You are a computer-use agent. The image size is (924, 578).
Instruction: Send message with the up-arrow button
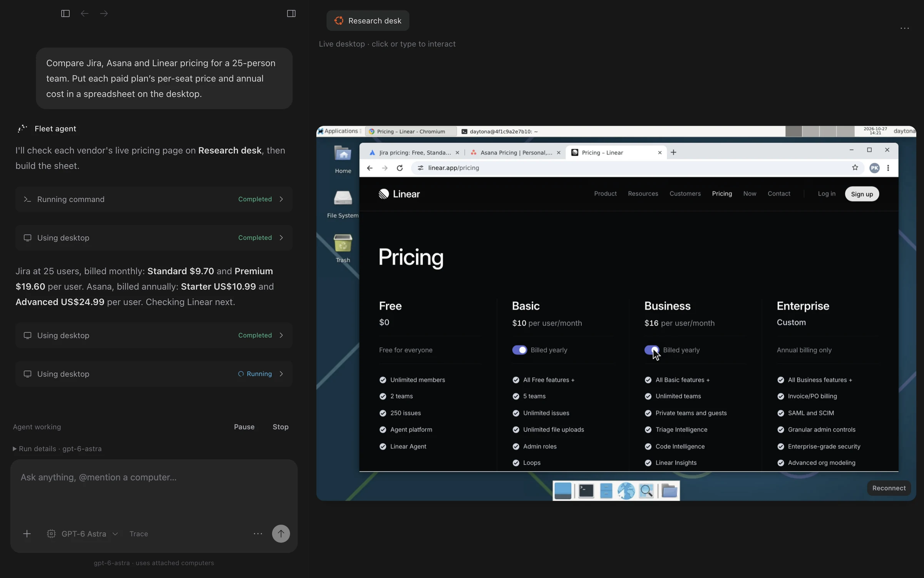(281, 534)
